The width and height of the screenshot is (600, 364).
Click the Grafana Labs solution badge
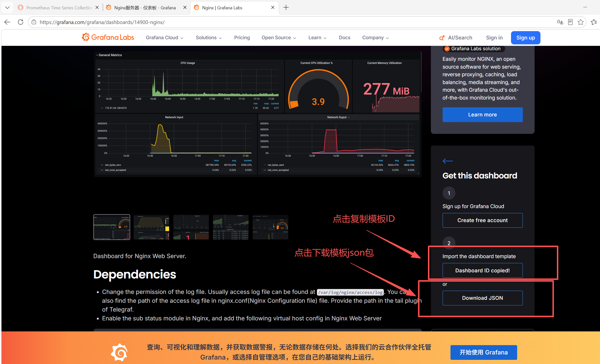[474, 49]
